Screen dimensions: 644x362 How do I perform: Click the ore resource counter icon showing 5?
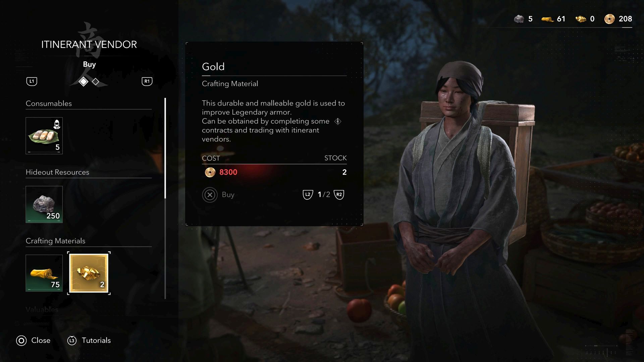(x=519, y=19)
